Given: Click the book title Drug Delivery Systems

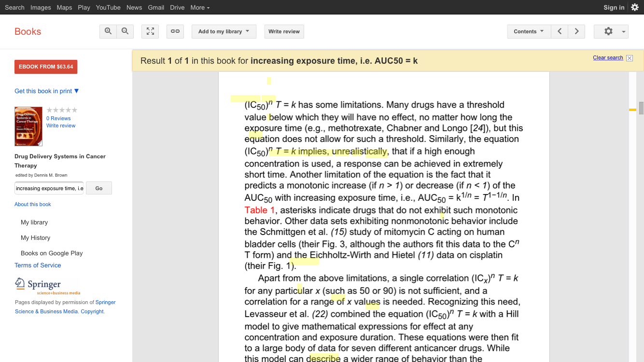Looking at the screenshot, I should 60,161.
